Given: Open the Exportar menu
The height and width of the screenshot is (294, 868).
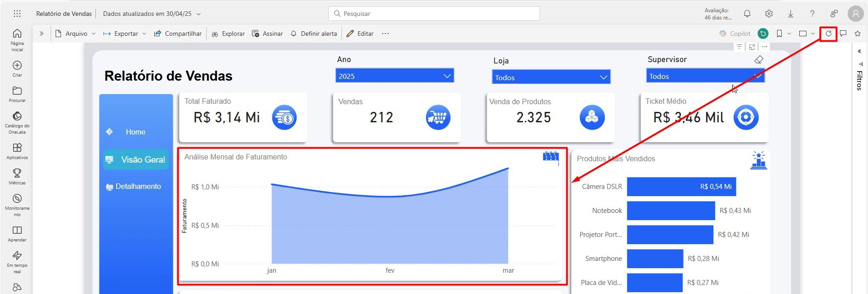Looking at the screenshot, I should (125, 34).
